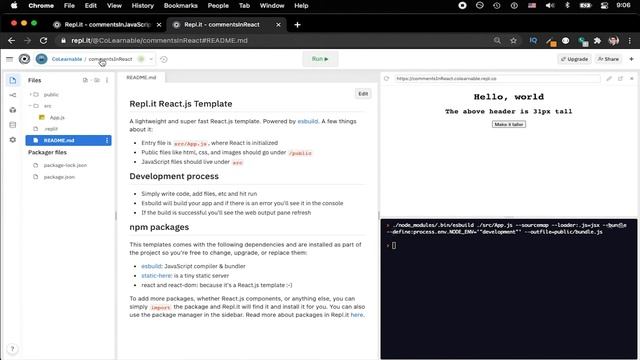Open the Version control sidebar icon

(13, 95)
